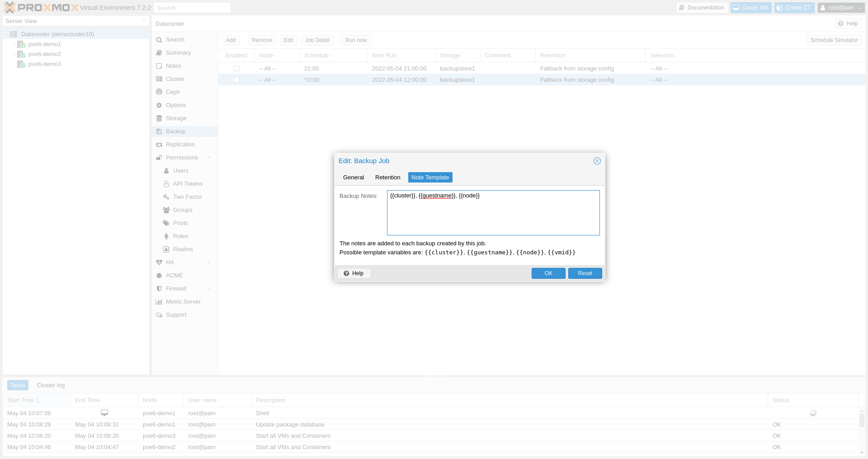868x459 pixels.
Task: Switch to the Retention tab
Action: (x=387, y=178)
